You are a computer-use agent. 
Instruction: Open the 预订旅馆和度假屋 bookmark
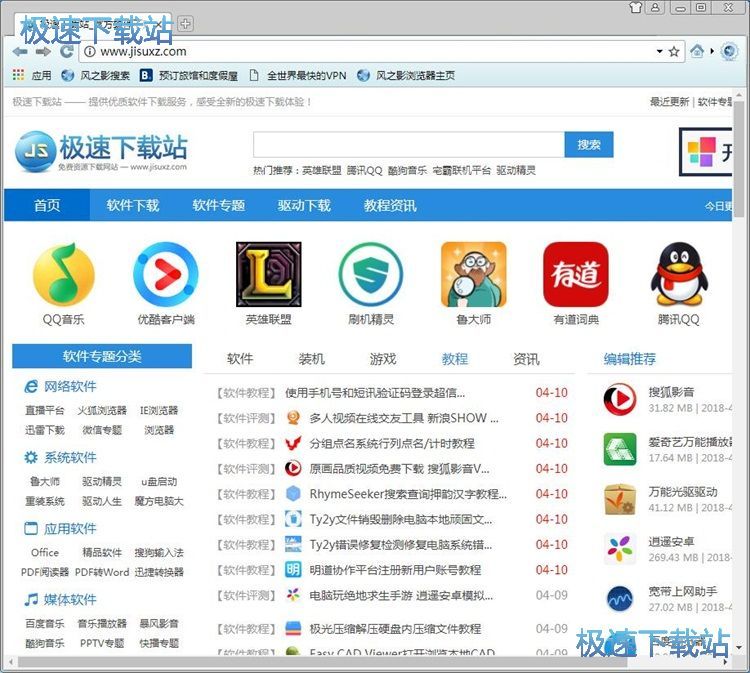pyautogui.click(x=189, y=75)
